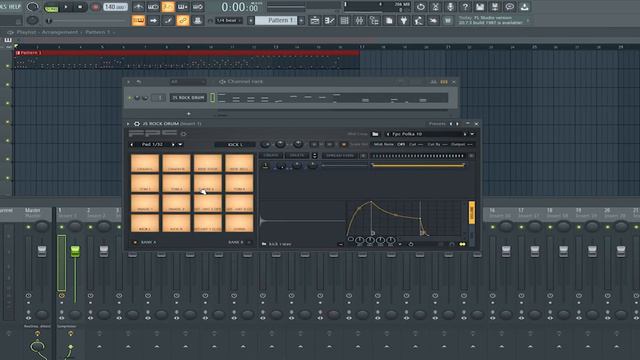Image resolution: width=640 pixels, height=360 pixels.
Task: Open the HELP menu
Action: (x=15, y=7)
